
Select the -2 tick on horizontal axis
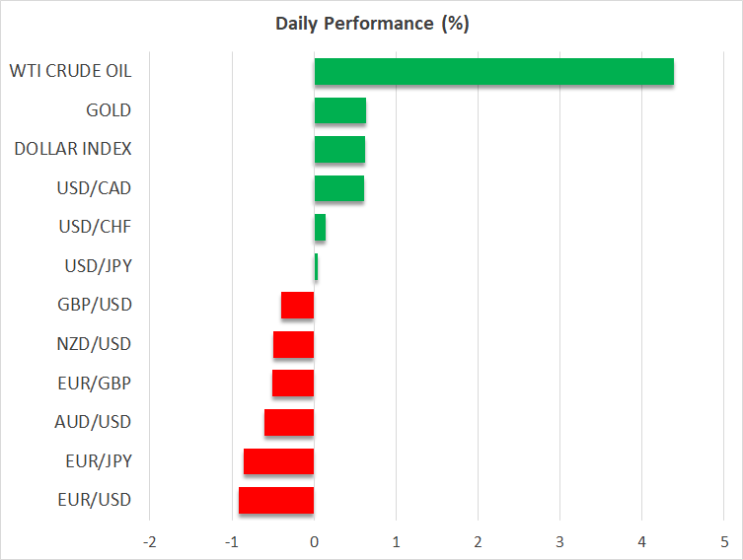(x=150, y=542)
